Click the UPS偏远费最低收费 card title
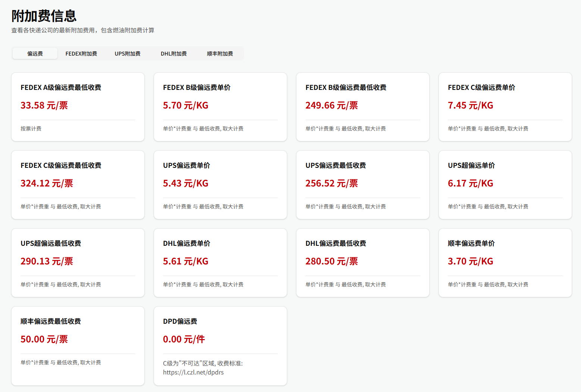 336,165
